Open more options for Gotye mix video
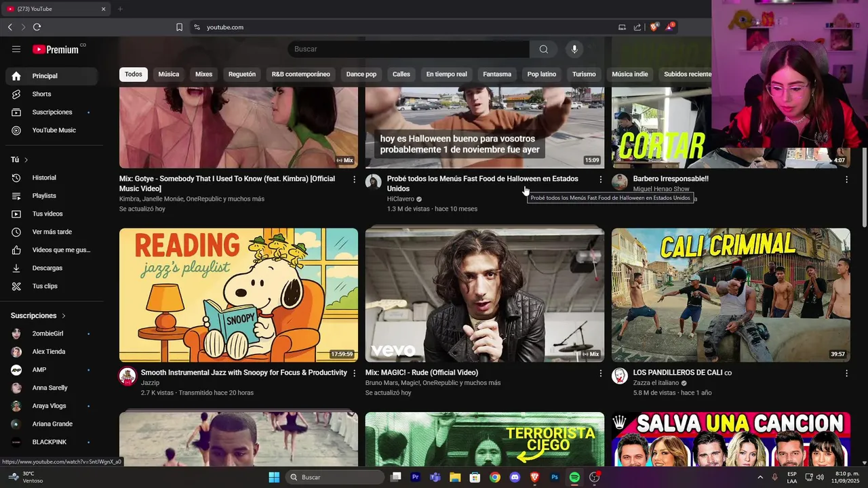Image resolution: width=868 pixels, height=488 pixels. [x=354, y=179]
